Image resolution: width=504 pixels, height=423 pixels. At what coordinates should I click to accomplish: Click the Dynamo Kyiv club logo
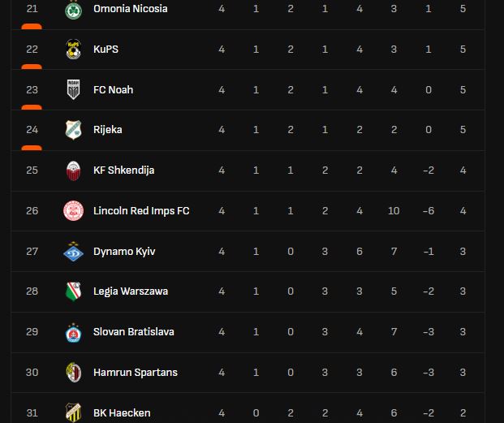[x=74, y=252]
